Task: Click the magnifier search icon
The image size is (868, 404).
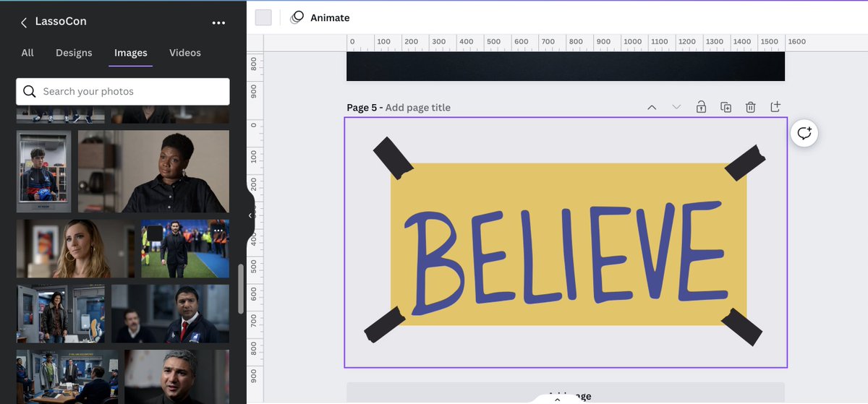Action: click(x=30, y=92)
